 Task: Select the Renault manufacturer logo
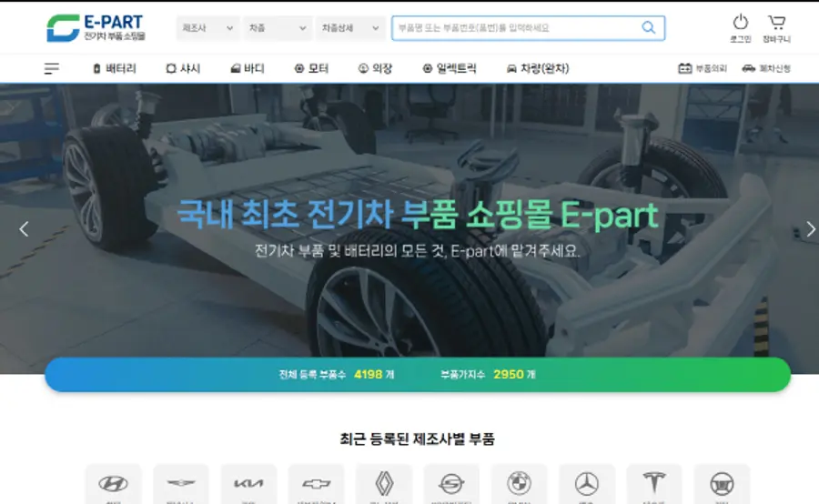pyautogui.click(x=383, y=484)
